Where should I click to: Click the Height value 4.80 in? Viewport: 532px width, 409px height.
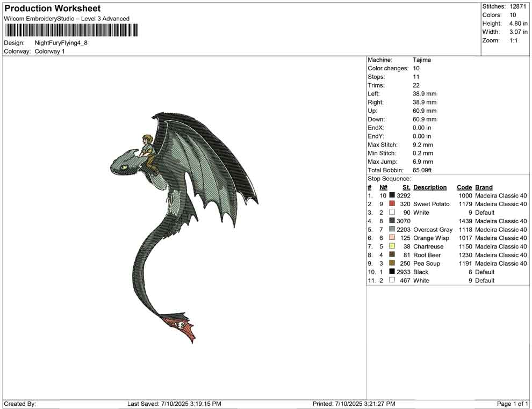click(x=518, y=24)
